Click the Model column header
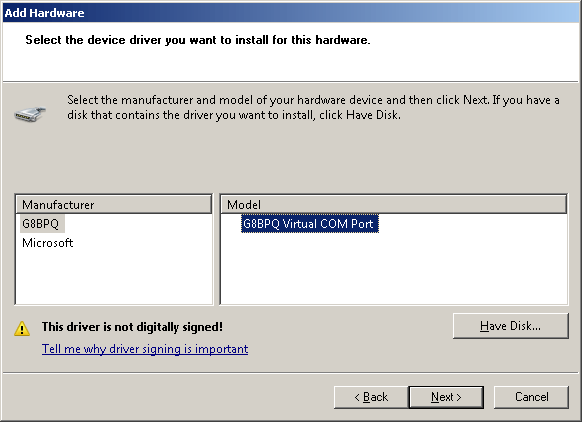This screenshot has width=582, height=422. tap(394, 205)
